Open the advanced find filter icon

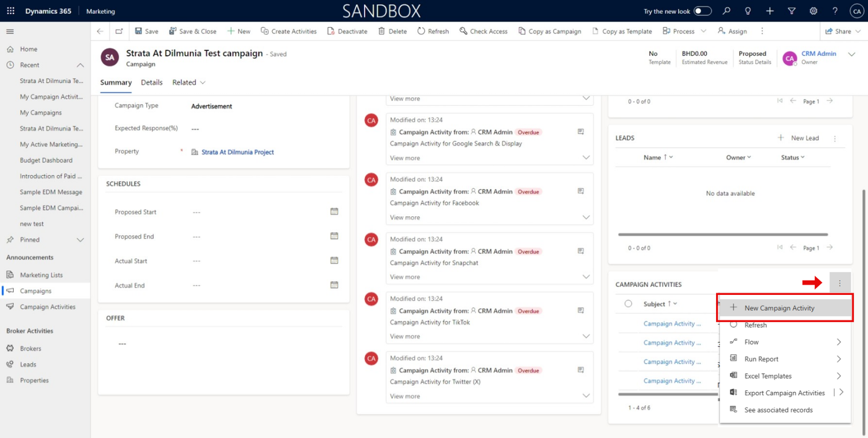click(791, 11)
